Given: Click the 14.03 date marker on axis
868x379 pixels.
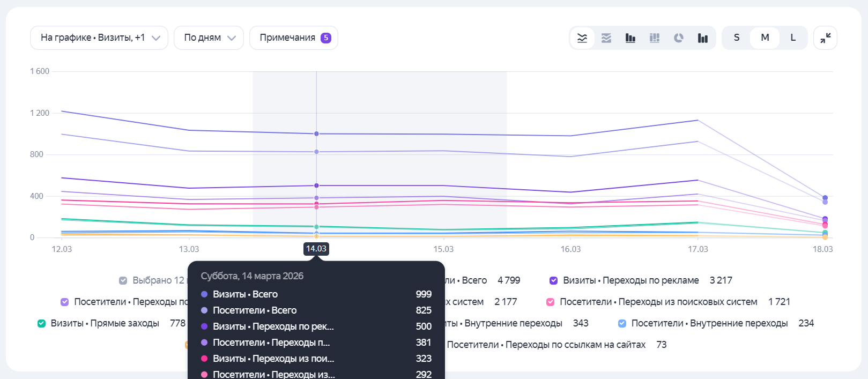Looking at the screenshot, I should [x=316, y=249].
